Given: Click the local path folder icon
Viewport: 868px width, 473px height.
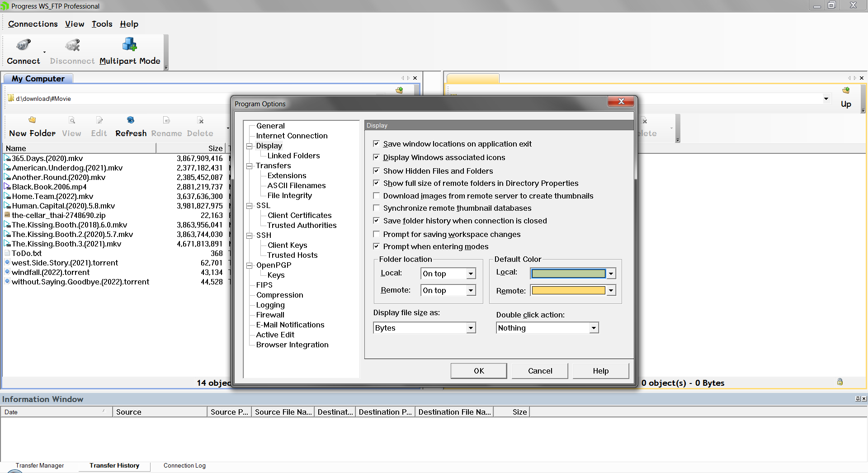Looking at the screenshot, I should (x=11, y=98).
